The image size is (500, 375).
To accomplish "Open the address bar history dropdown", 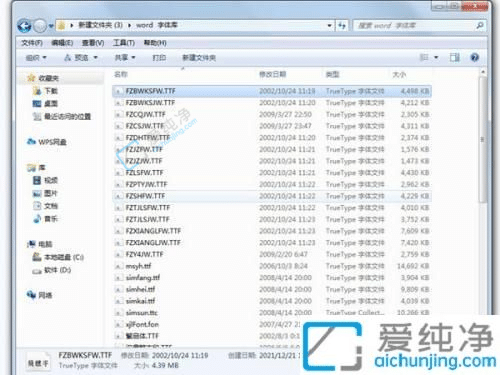I will (329, 25).
